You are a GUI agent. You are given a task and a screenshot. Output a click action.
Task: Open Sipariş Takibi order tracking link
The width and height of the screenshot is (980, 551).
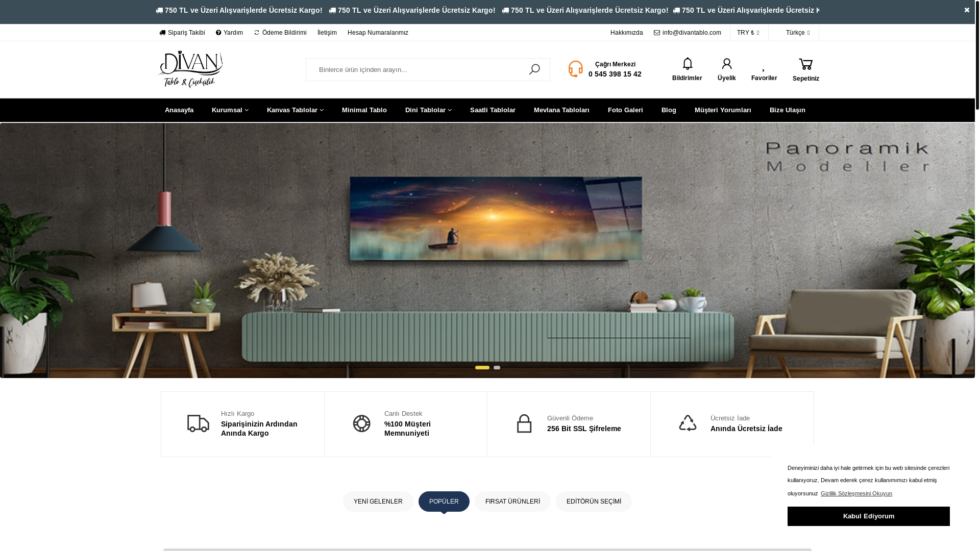coord(182,33)
